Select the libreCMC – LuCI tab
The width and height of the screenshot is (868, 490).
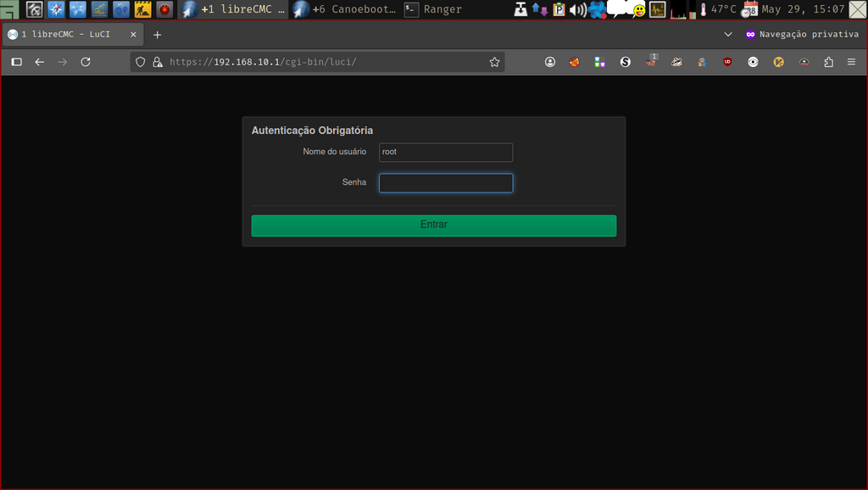68,35
